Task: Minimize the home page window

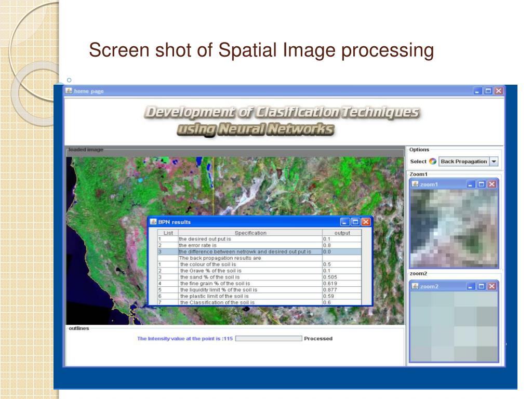Action: [477, 91]
